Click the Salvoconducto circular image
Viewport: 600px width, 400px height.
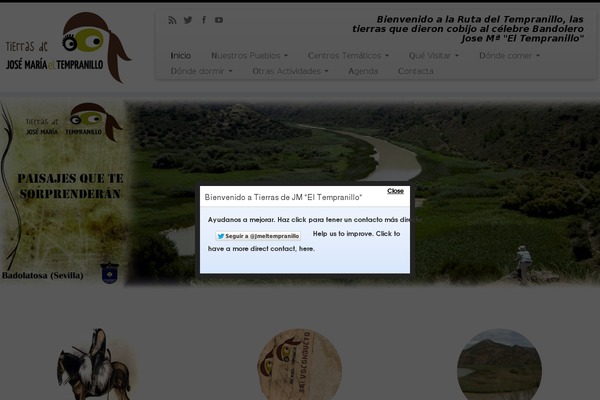[300, 364]
